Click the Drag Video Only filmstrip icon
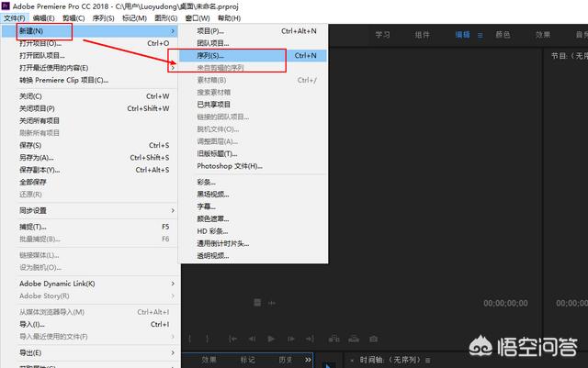 [x=257, y=303]
